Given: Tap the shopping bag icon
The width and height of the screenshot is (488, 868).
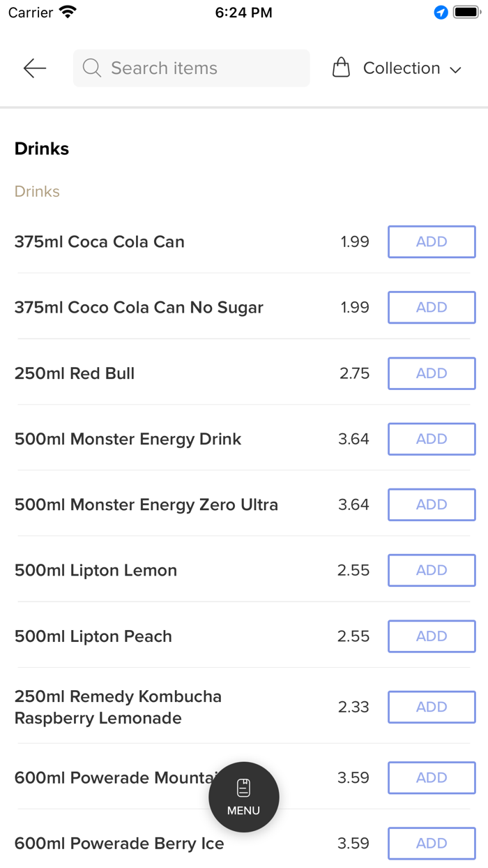Looking at the screenshot, I should pyautogui.click(x=341, y=68).
